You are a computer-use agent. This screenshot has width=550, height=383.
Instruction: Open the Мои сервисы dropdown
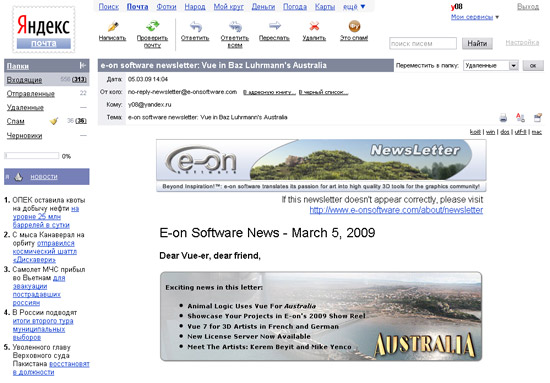click(475, 17)
